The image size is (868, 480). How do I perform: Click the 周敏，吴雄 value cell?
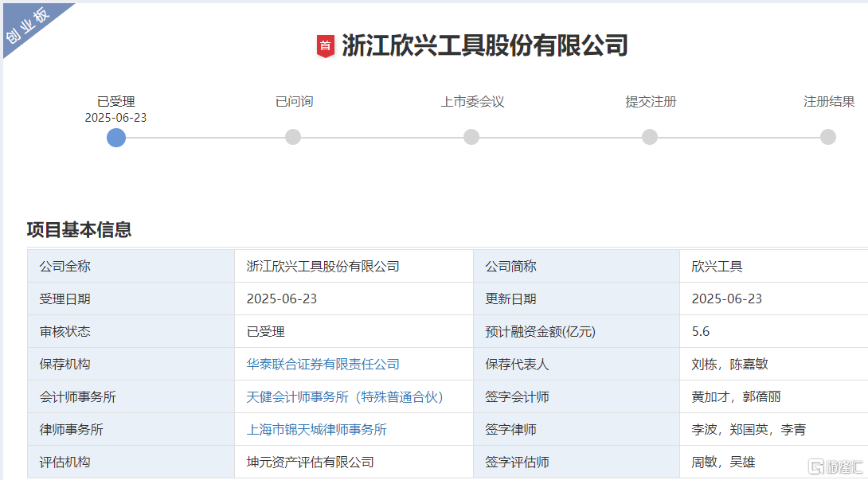pos(774,462)
